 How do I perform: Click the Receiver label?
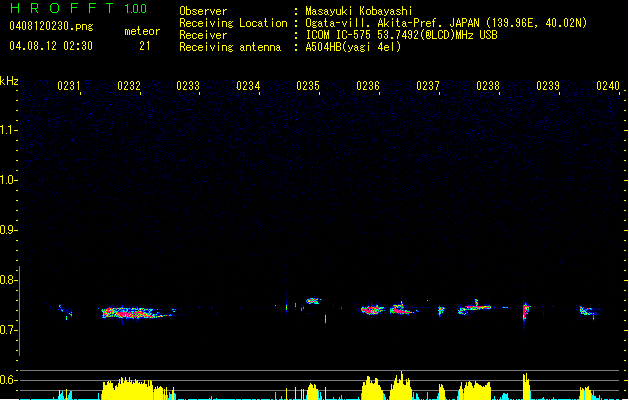203,35
